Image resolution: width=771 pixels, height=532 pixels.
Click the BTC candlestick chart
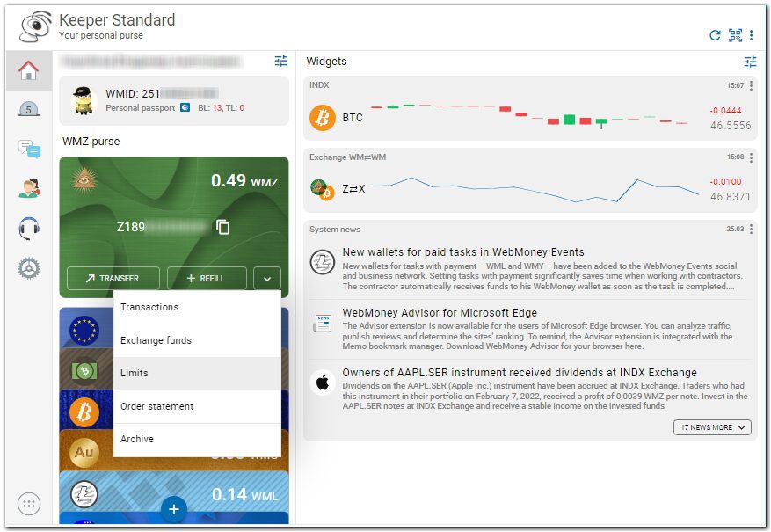click(528, 115)
